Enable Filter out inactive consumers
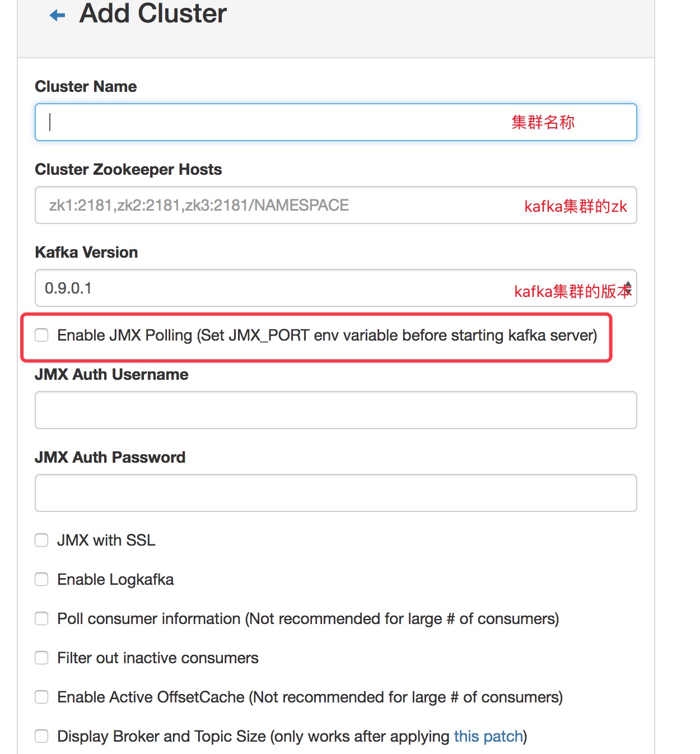Screen dimensions: 700x754 click(41, 658)
